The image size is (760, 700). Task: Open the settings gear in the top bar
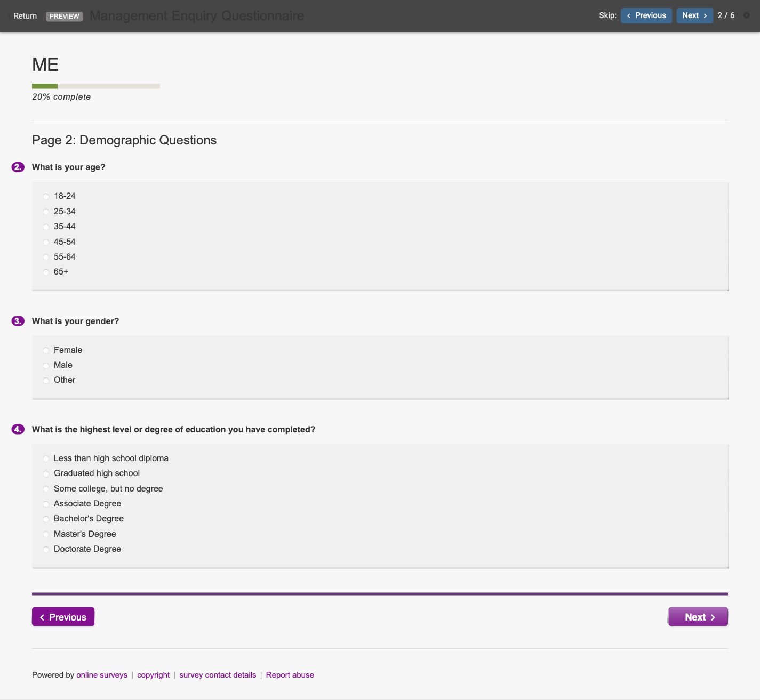coord(747,15)
